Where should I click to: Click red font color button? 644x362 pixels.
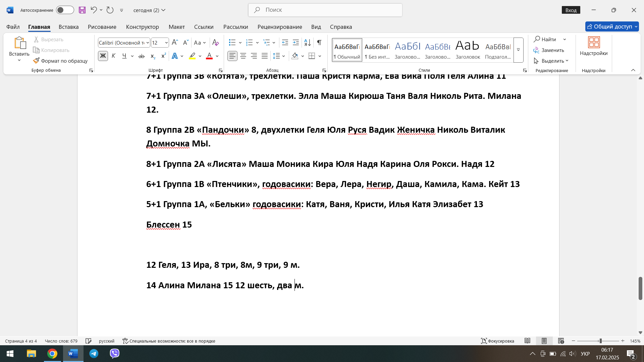[x=209, y=56]
